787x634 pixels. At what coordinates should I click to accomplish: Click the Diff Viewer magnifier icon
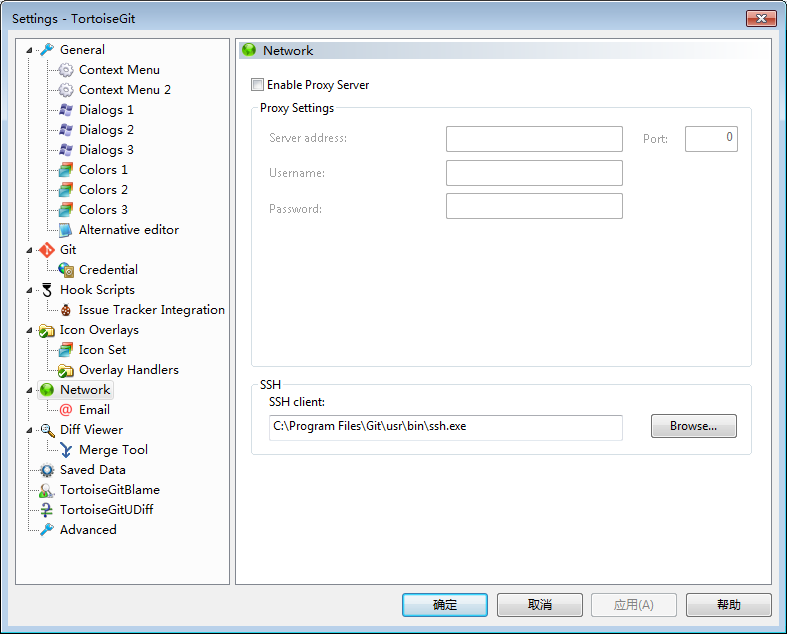point(46,430)
